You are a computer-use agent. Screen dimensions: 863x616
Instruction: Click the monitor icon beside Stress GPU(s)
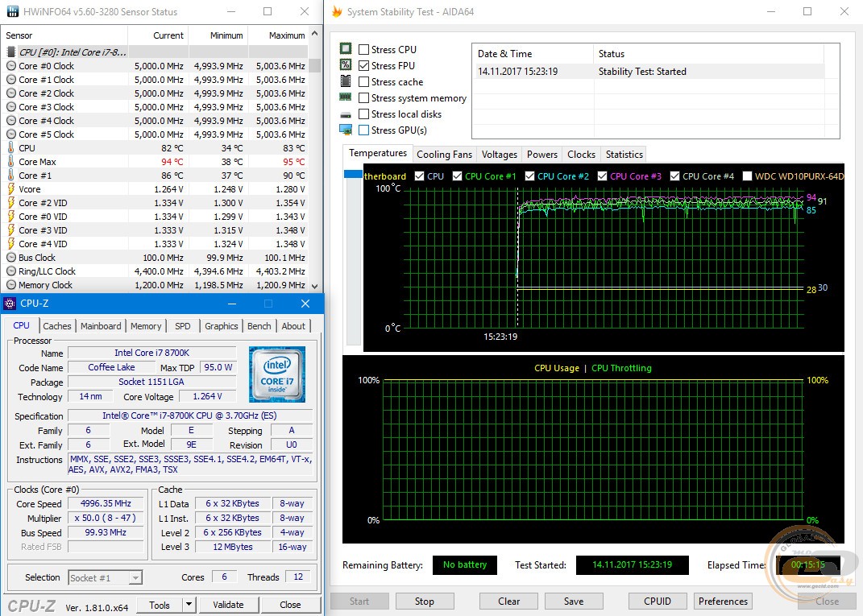346,130
